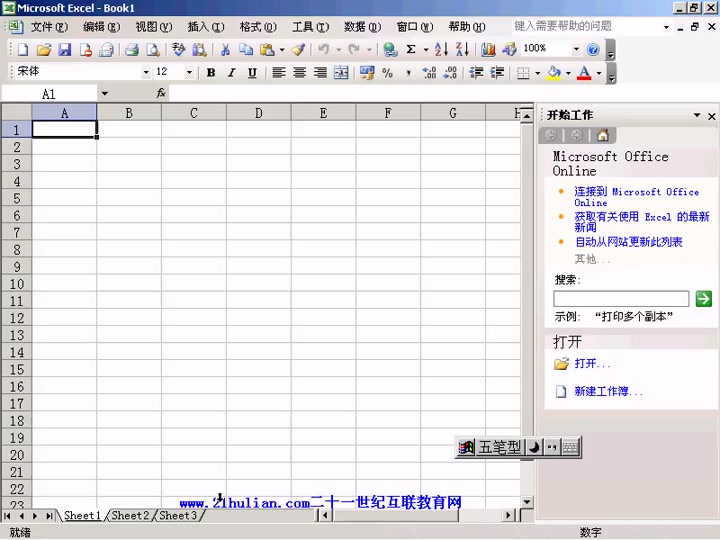Click the Excel Help question mark icon
720x540 pixels.
coord(593,49)
